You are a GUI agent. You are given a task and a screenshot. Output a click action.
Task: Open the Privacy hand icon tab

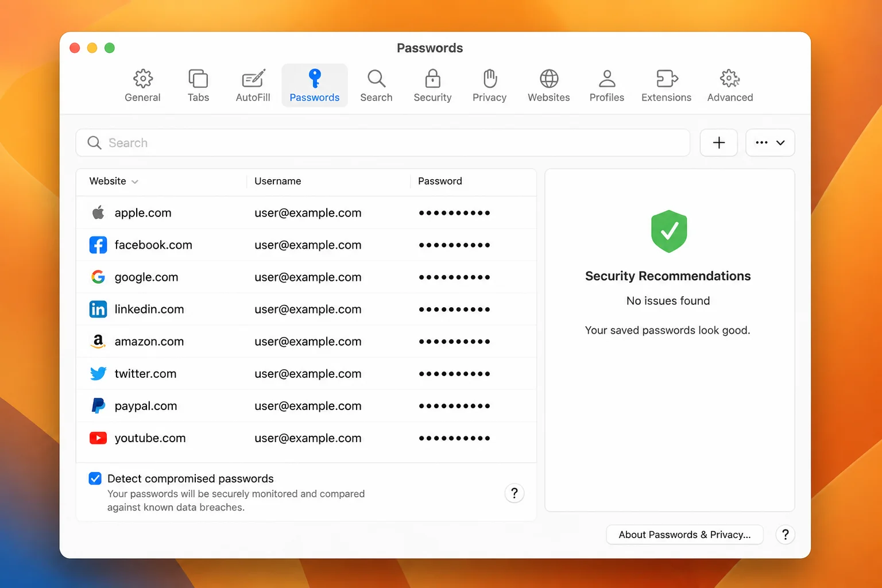(x=489, y=86)
